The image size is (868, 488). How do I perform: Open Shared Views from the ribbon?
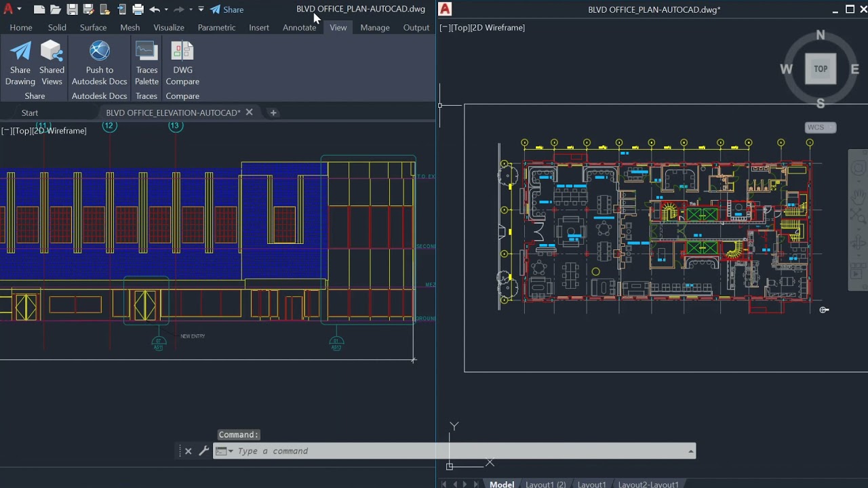click(x=52, y=64)
